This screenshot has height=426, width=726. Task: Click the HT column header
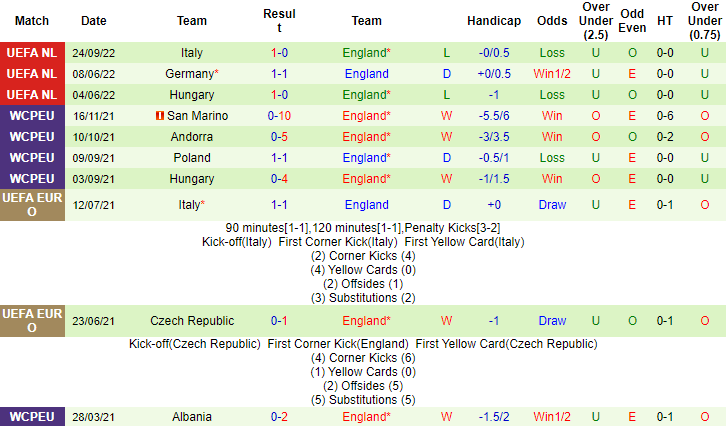[664, 21]
